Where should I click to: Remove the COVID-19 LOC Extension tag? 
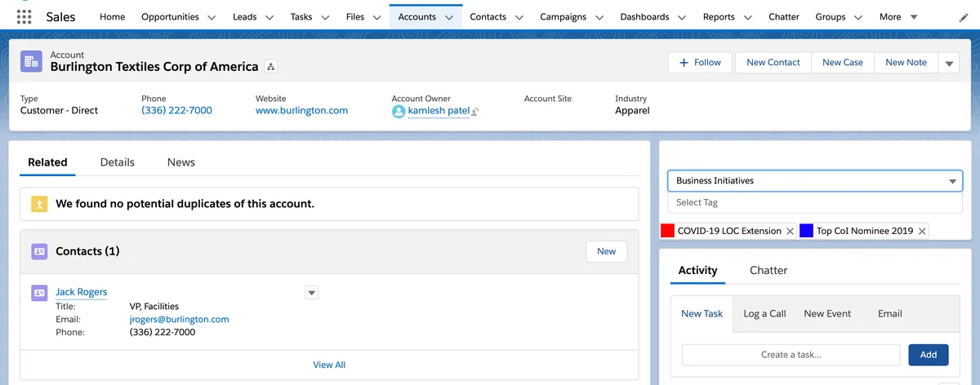pyautogui.click(x=790, y=231)
